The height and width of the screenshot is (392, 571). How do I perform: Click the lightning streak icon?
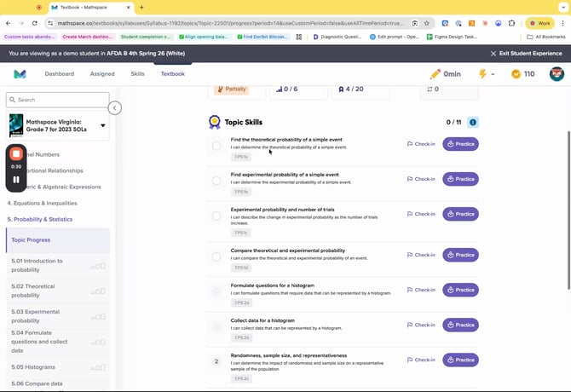coord(482,74)
